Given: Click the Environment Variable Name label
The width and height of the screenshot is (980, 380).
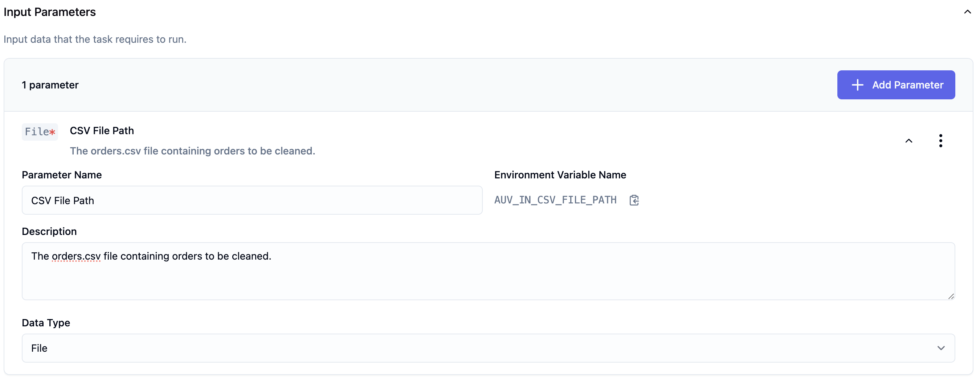Looking at the screenshot, I should pyautogui.click(x=560, y=175).
